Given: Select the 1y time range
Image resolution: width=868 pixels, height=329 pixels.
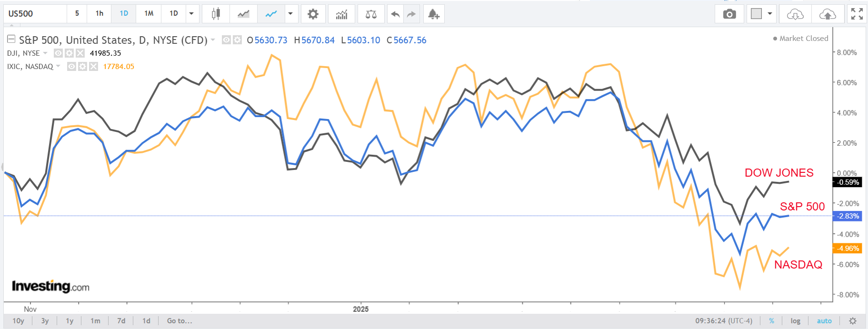Looking at the screenshot, I should [70, 321].
